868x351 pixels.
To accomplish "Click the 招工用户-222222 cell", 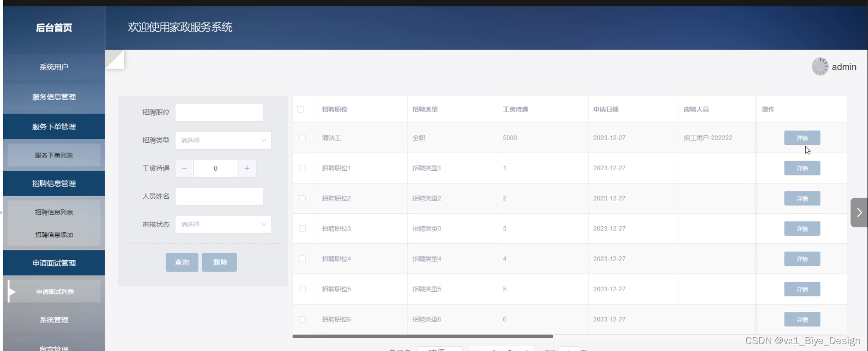I will tap(708, 138).
